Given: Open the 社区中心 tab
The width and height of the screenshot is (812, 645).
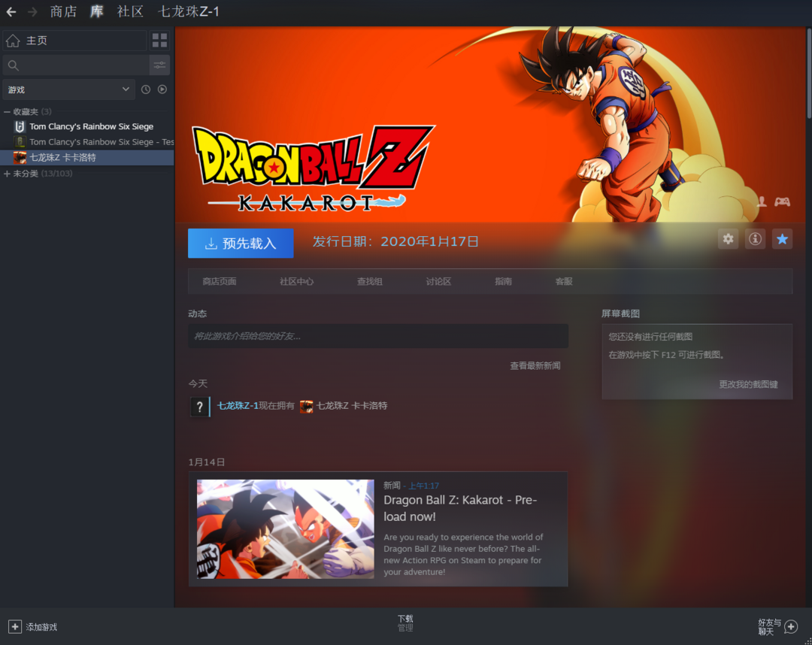Looking at the screenshot, I should point(296,281).
